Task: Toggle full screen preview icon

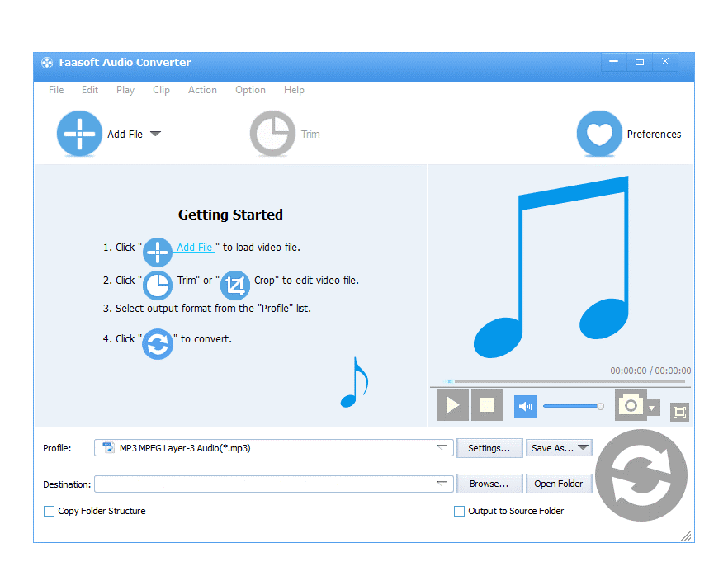Action: pos(679,412)
